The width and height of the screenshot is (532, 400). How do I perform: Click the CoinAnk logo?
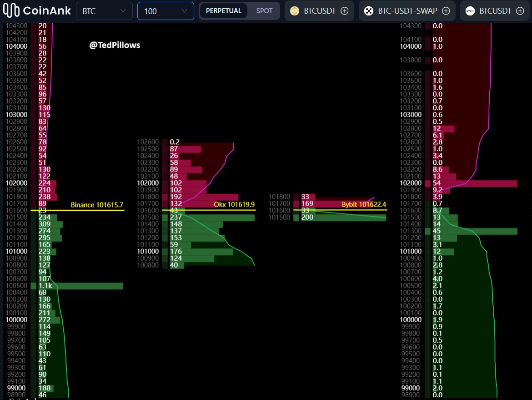click(x=36, y=11)
